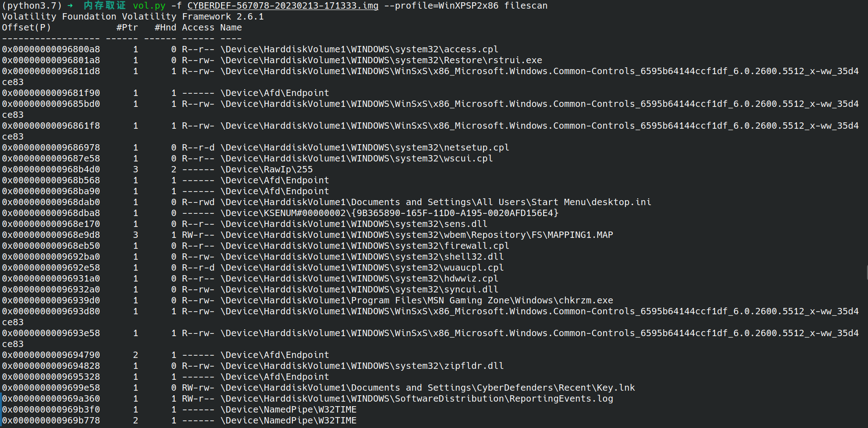Image resolution: width=868 pixels, height=428 pixels.
Task: Click the ReportingEvents.log path entry
Action: coord(416,399)
